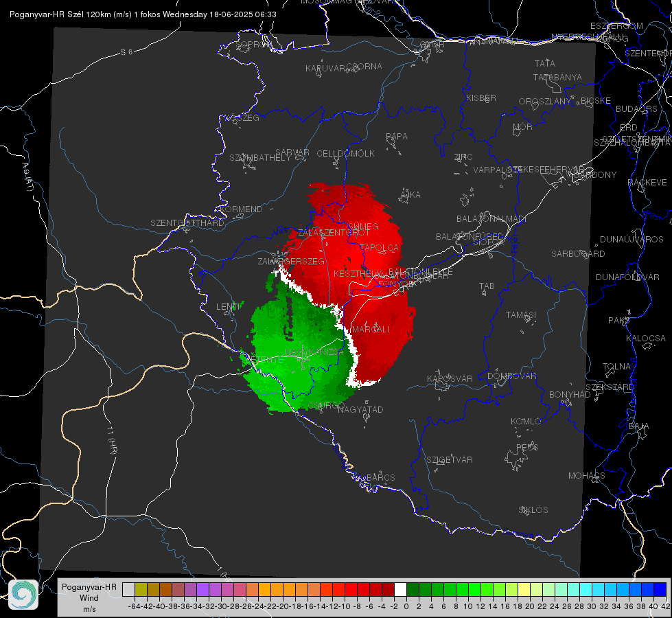This screenshot has height=618, width=672.
Task: Click the KISBER town label
Action: point(481,98)
